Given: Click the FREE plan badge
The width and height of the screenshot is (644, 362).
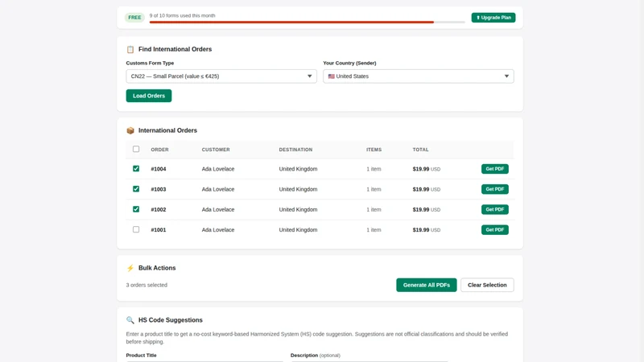Looking at the screenshot, I should point(134,18).
